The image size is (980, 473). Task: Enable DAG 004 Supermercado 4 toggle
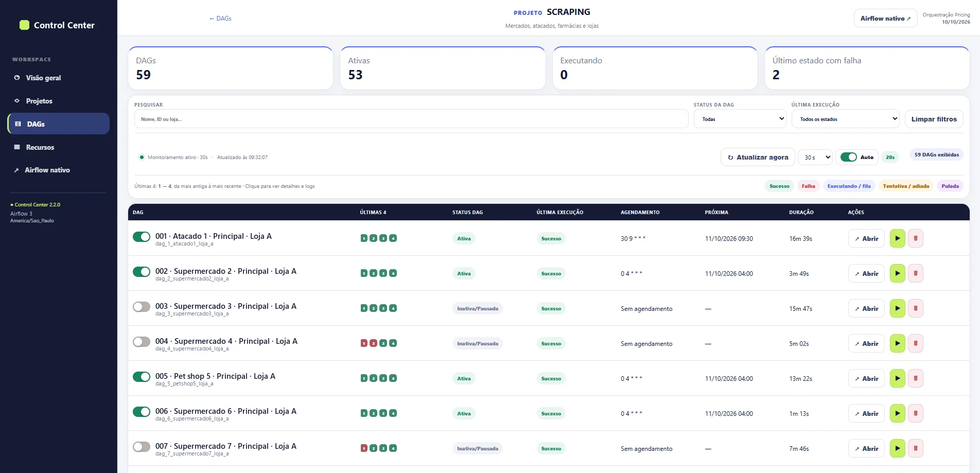pyautogui.click(x=142, y=342)
